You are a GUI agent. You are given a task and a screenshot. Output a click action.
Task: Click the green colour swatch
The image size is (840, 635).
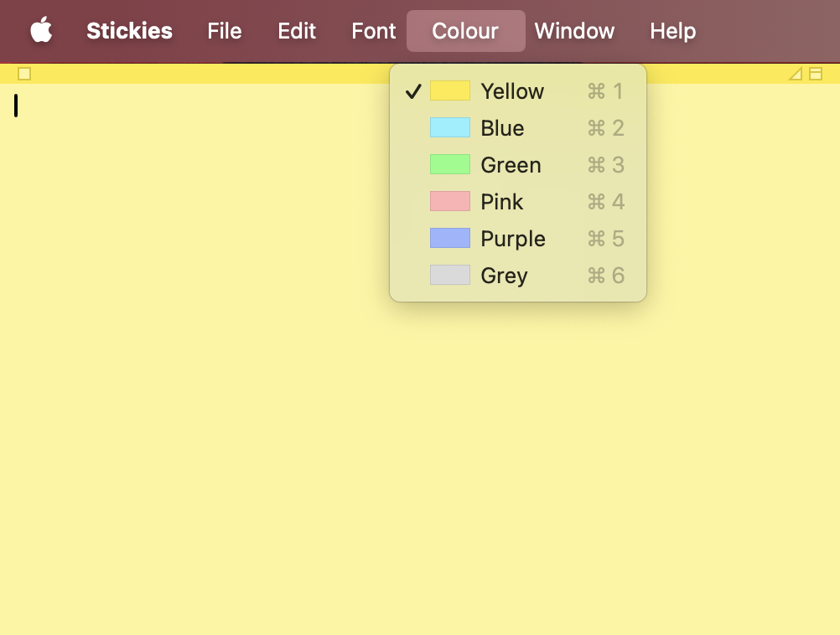(450, 164)
